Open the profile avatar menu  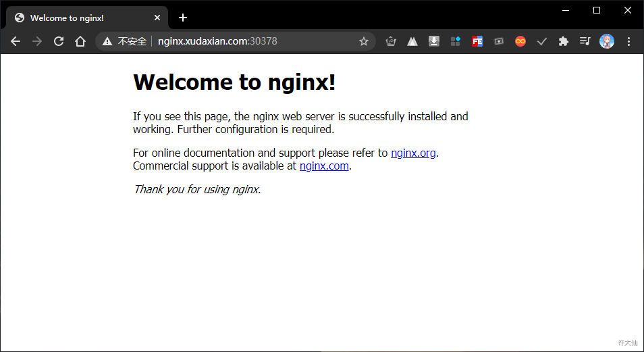point(607,41)
